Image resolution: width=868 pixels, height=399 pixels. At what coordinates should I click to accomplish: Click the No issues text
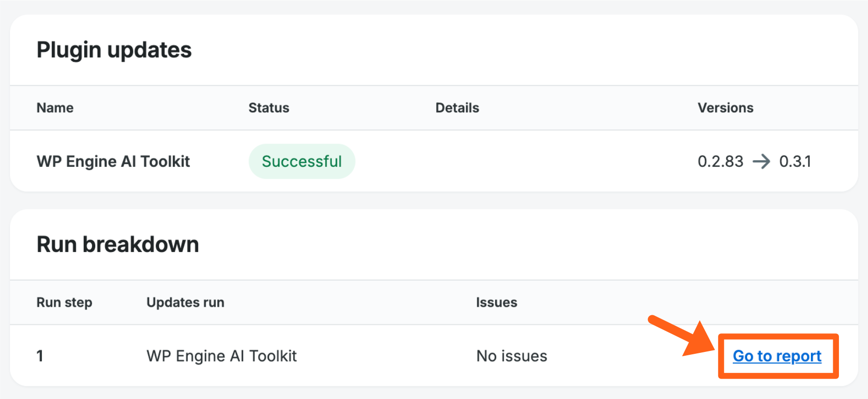[x=511, y=356]
